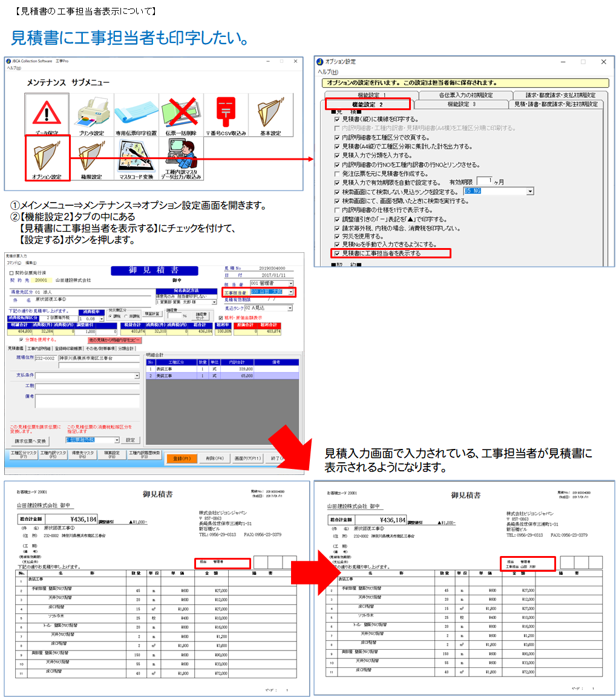Open 工種内訳マスタ データ出力/取込み icon
Image resolution: width=616 pixels, height=697 pixels.
(x=180, y=159)
